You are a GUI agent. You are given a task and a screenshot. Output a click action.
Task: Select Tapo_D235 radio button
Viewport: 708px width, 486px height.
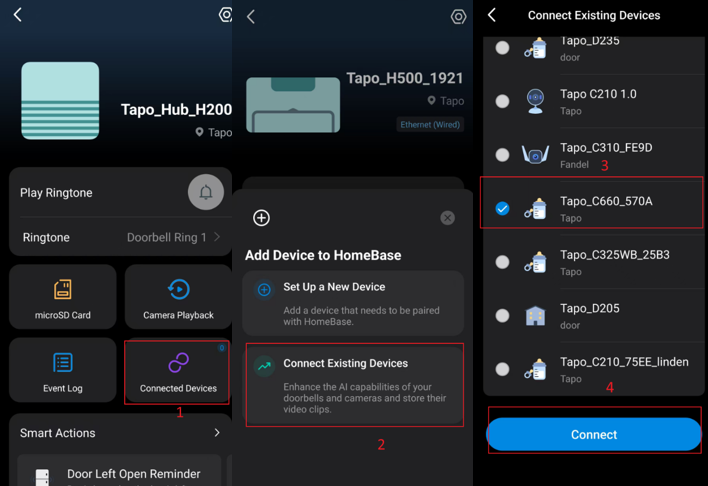tap(502, 48)
